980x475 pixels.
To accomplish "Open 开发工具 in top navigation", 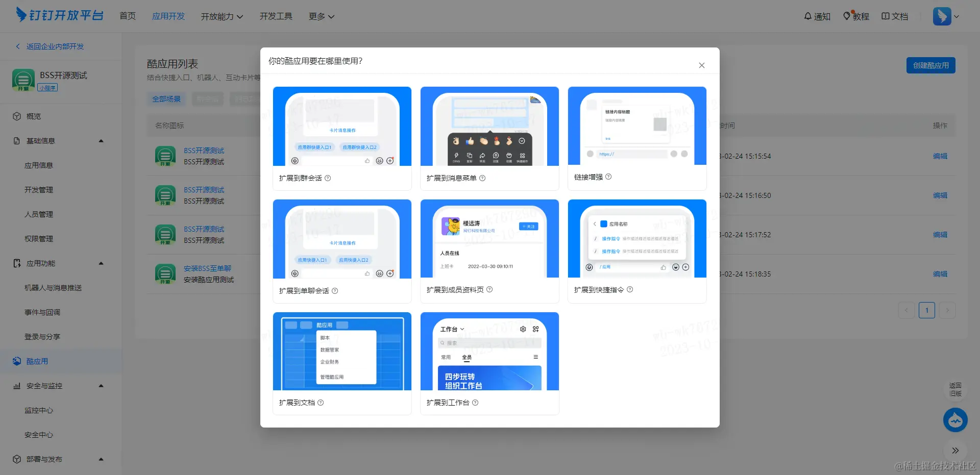I will pyautogui.click(x=276, y=16).
